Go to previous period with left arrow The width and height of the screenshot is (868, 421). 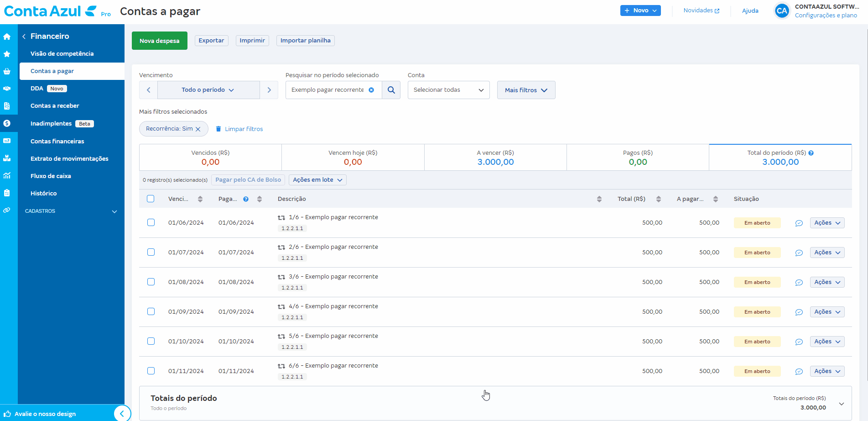149,90
